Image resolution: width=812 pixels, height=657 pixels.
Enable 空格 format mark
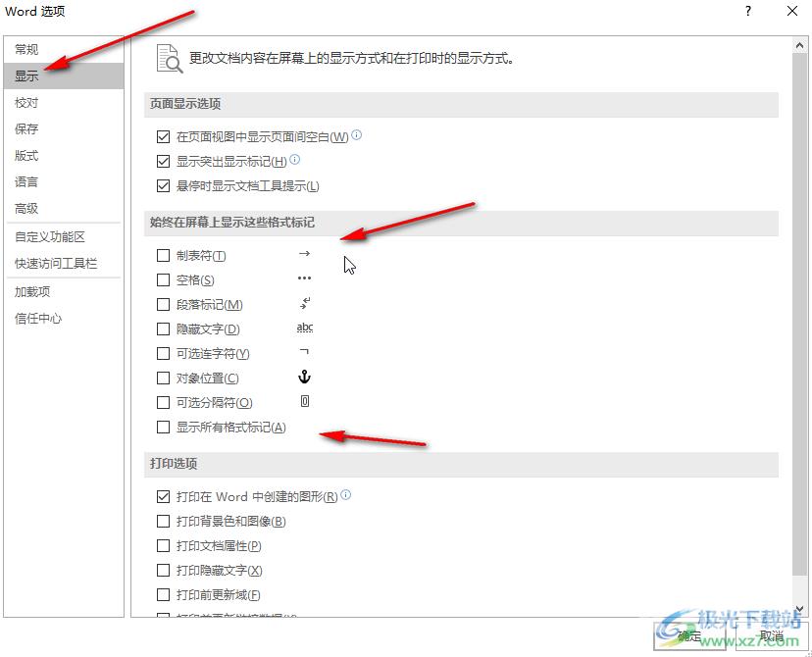(x=163, y=280)
